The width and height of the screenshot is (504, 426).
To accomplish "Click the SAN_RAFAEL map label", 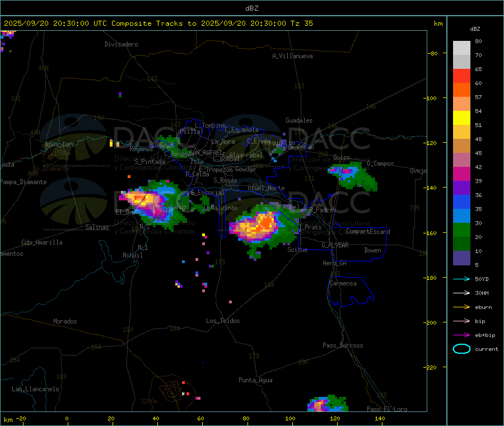I will pos(205,152).
